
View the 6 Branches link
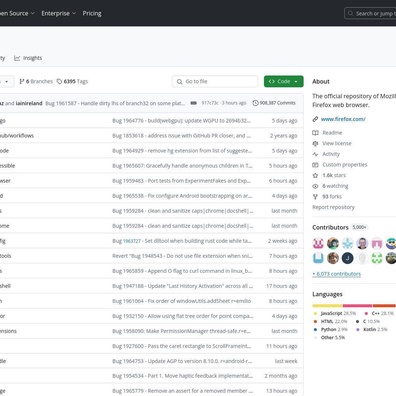tap(36, 81)
